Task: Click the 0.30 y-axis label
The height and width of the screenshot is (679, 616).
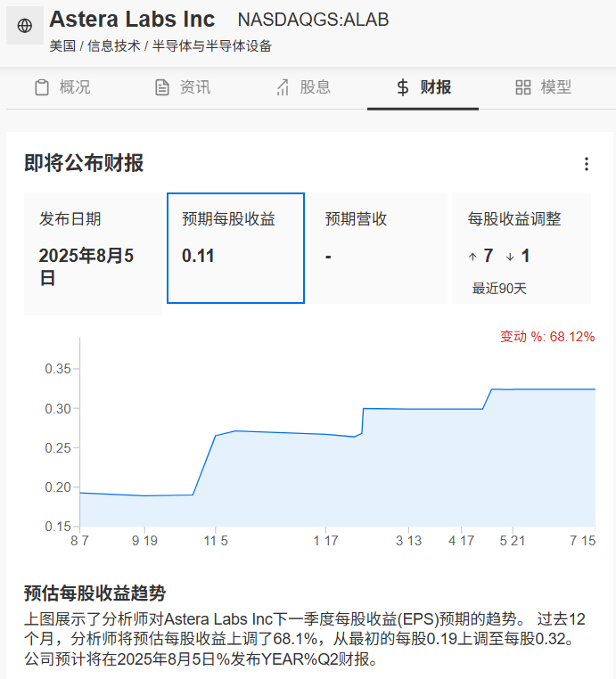Action: tap(58, 408)
